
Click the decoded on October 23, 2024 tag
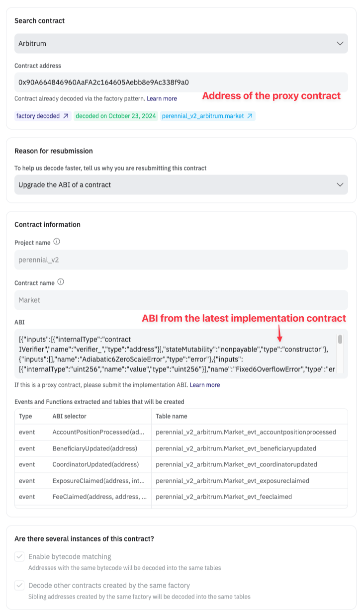[x=116, y=116]
